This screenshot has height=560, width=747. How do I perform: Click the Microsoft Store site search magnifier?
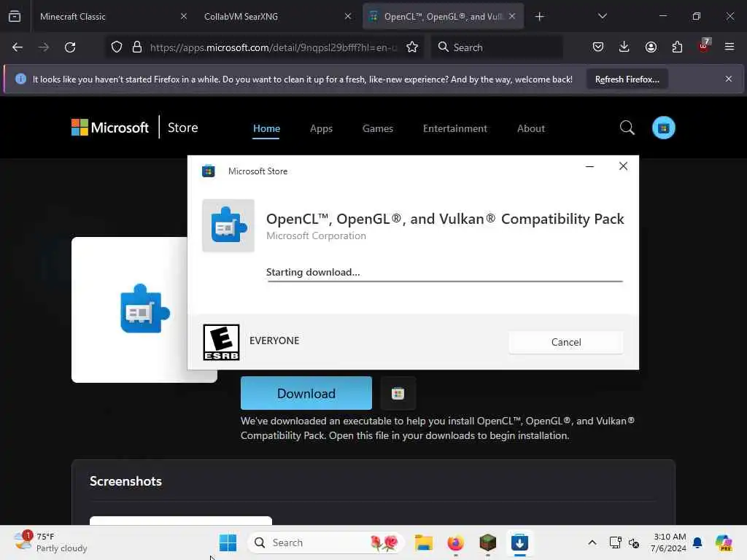(627, 128)
